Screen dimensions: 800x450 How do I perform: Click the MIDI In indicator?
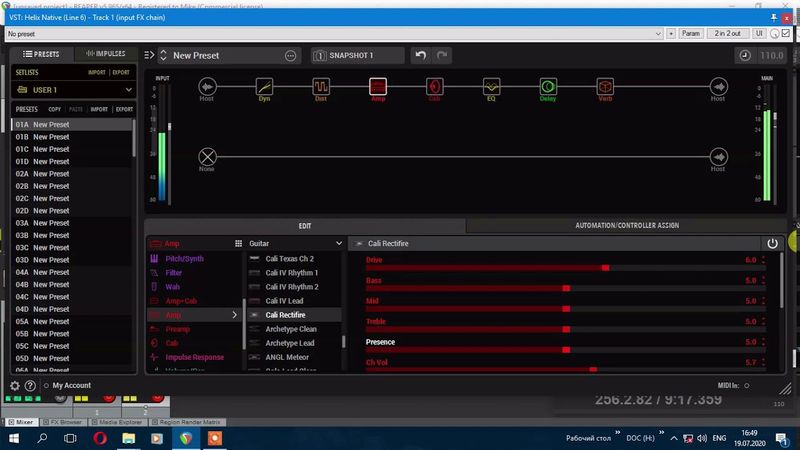coord(747,386)
